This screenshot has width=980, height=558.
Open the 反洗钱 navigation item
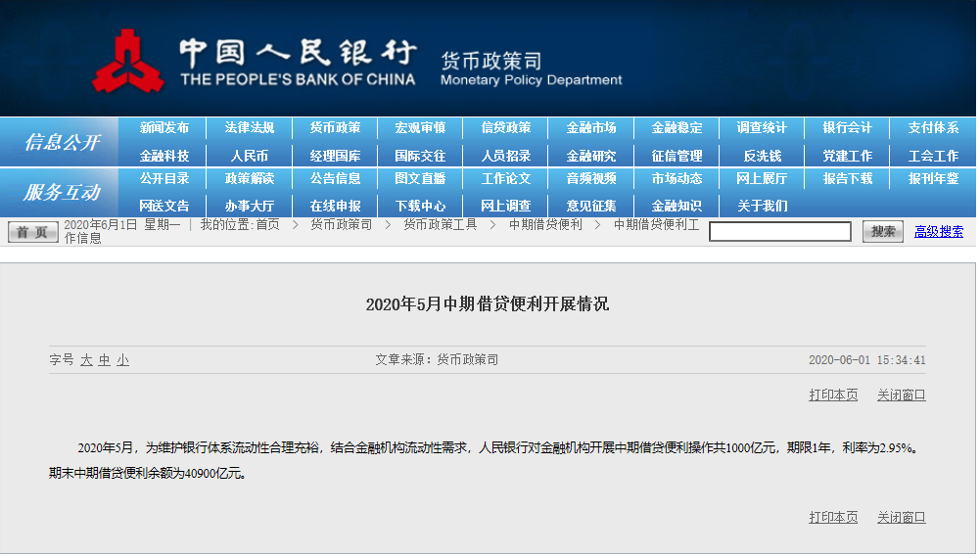tap(762, 156)
